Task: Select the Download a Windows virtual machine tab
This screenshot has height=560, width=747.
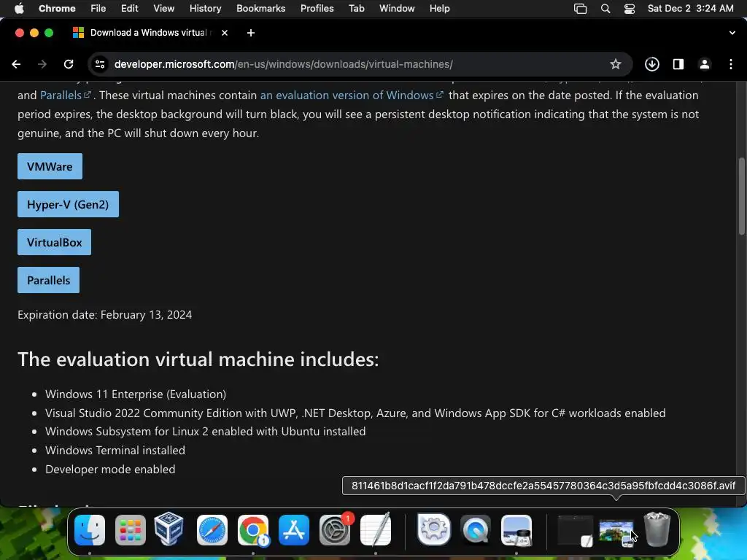Action: pyautogui.click(x=147, y=33)
